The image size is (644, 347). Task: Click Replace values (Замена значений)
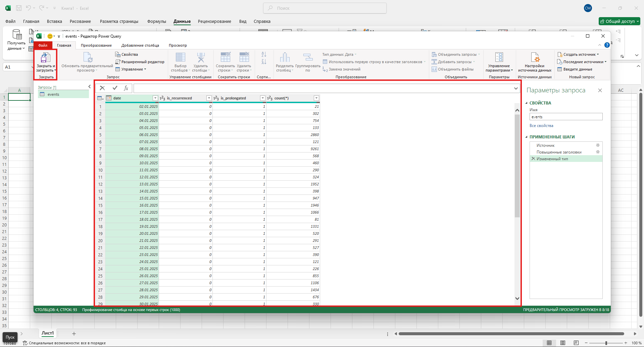(x=341, y=69)
